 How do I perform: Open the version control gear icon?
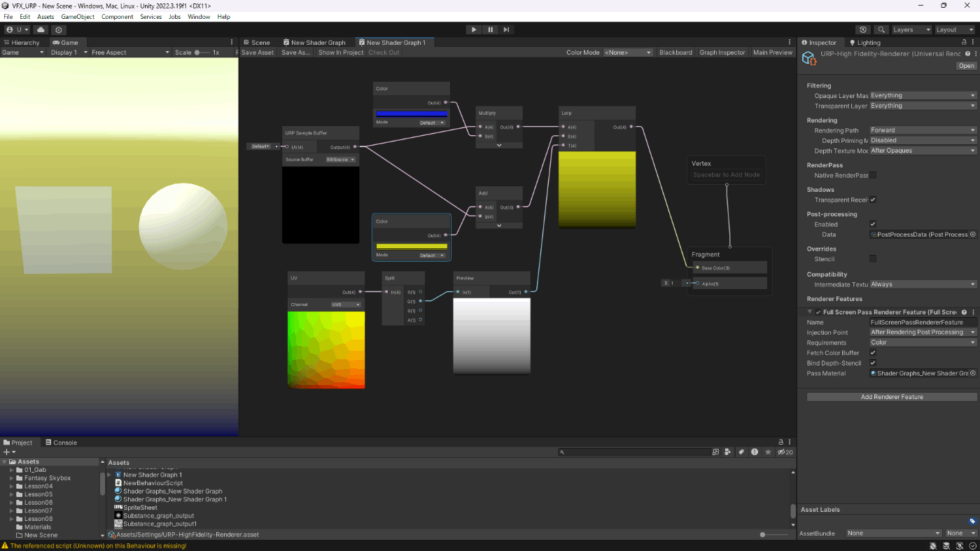59,30
